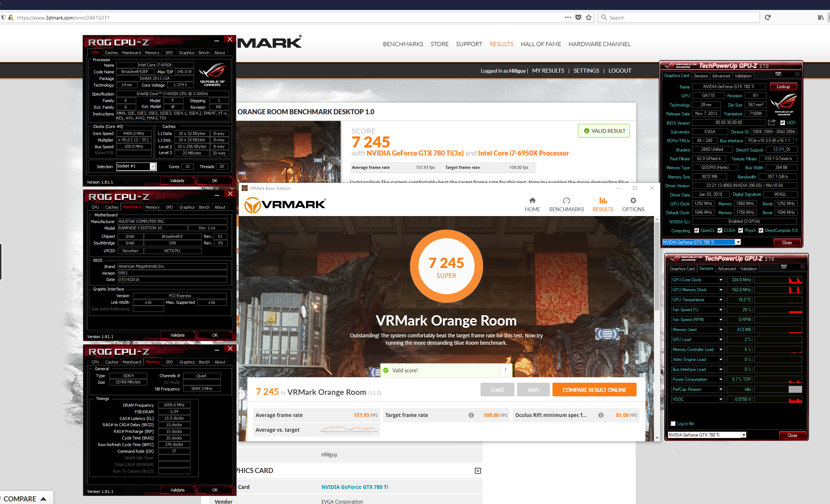Open the GPU Temperature sensor dropdown
The height and width of the screenshot is (504, 830).
coord(721,300)
